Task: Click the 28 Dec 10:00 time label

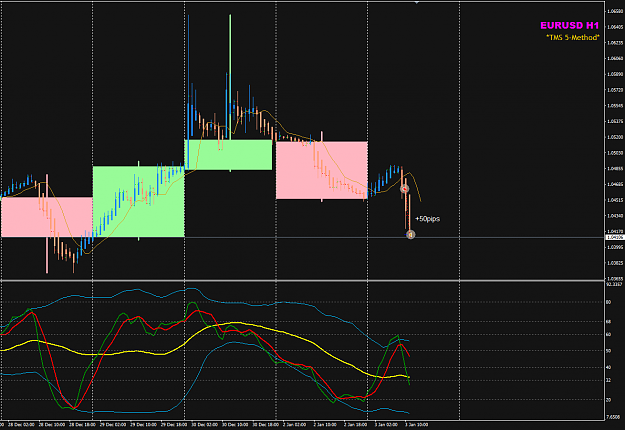Action: (x=52, y=425)
